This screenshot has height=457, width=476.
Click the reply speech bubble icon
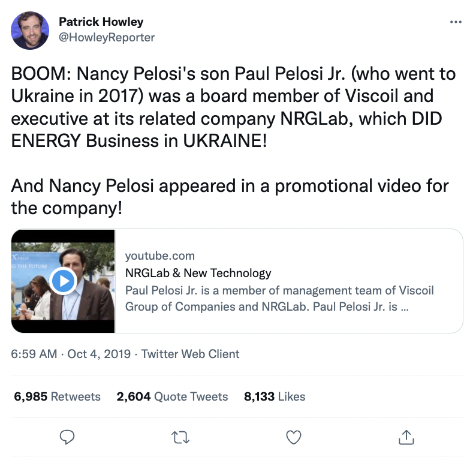click(67, 437)
